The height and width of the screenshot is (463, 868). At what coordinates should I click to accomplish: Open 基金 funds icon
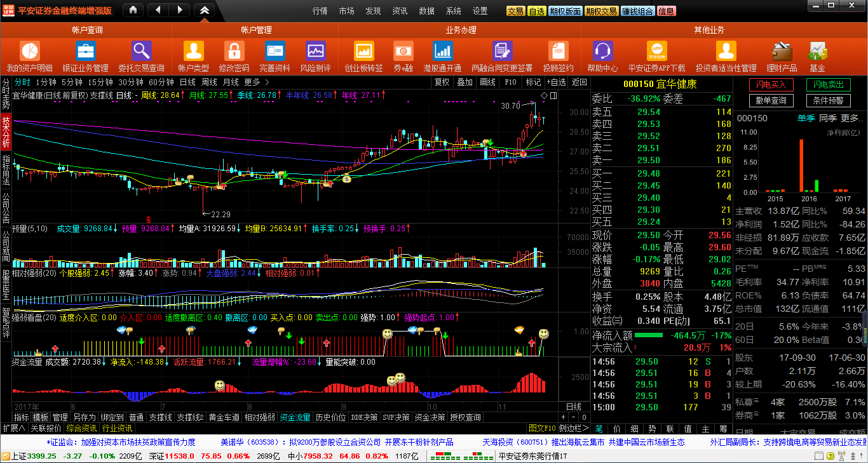coord(817,51)
